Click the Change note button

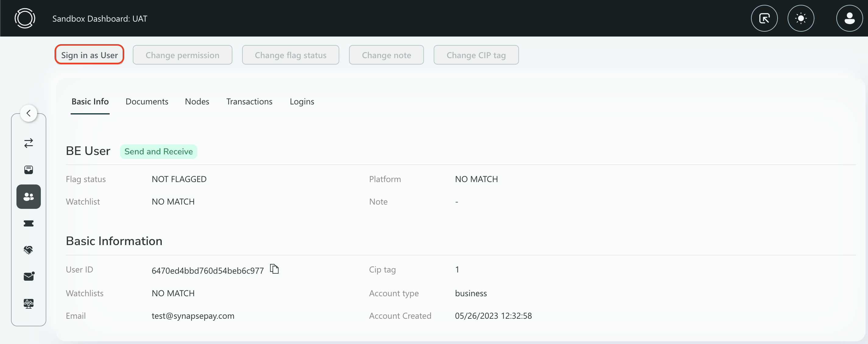click(x=386, y=54)
